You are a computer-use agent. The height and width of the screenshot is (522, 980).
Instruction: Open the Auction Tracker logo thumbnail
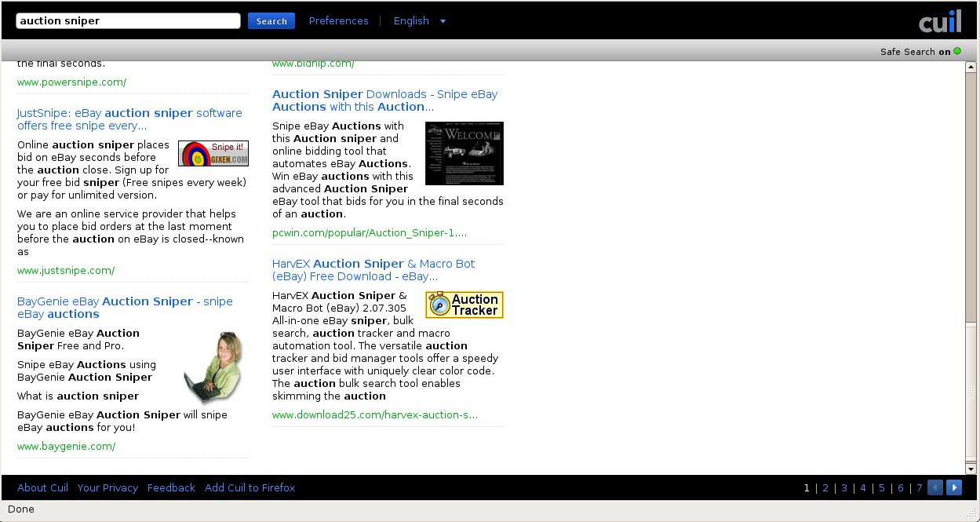[464, 305]
